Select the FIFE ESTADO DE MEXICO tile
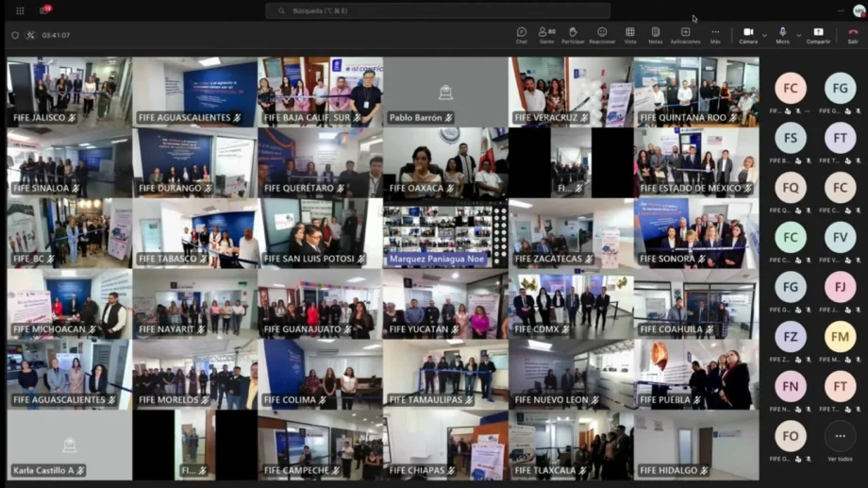Image resolution: width=868 pixels, height=488 pixels. [696, 162]
